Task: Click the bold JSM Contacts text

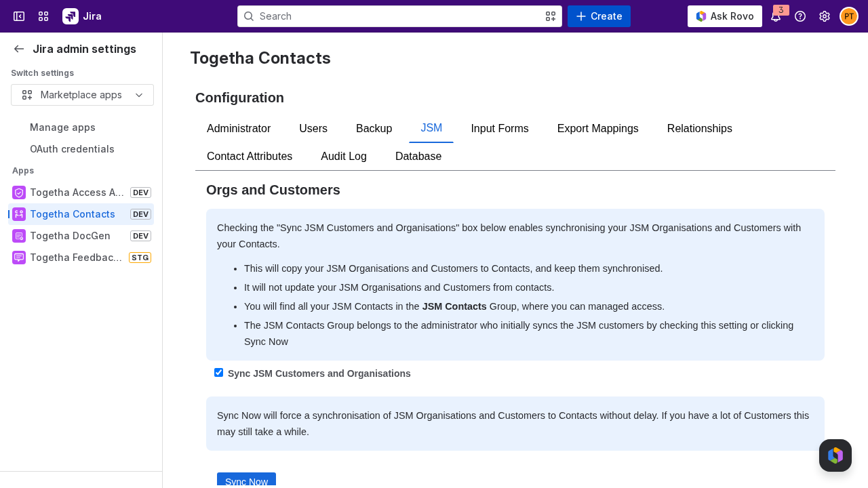Action: click(x=454, y=306)
